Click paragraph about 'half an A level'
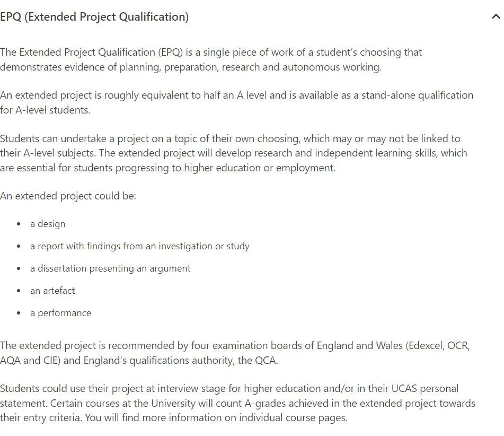This screenshot has width=504, height=436. click(x=236, y=103)
